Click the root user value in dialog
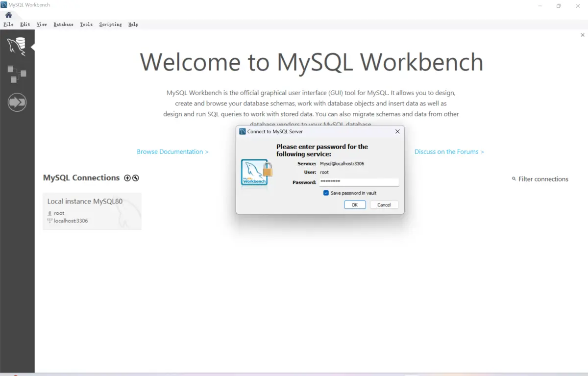588x376 pixels. tap(324, 173)
